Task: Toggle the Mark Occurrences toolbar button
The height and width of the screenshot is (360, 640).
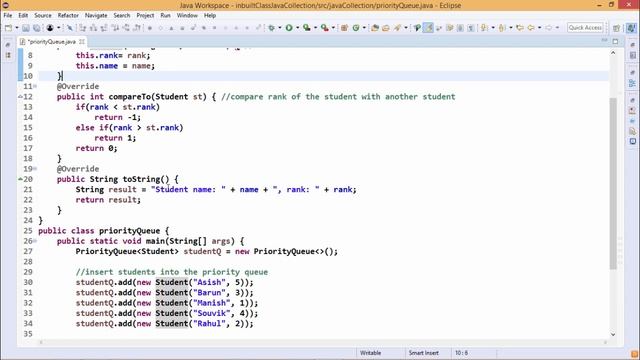Action: tap(428, 28)
